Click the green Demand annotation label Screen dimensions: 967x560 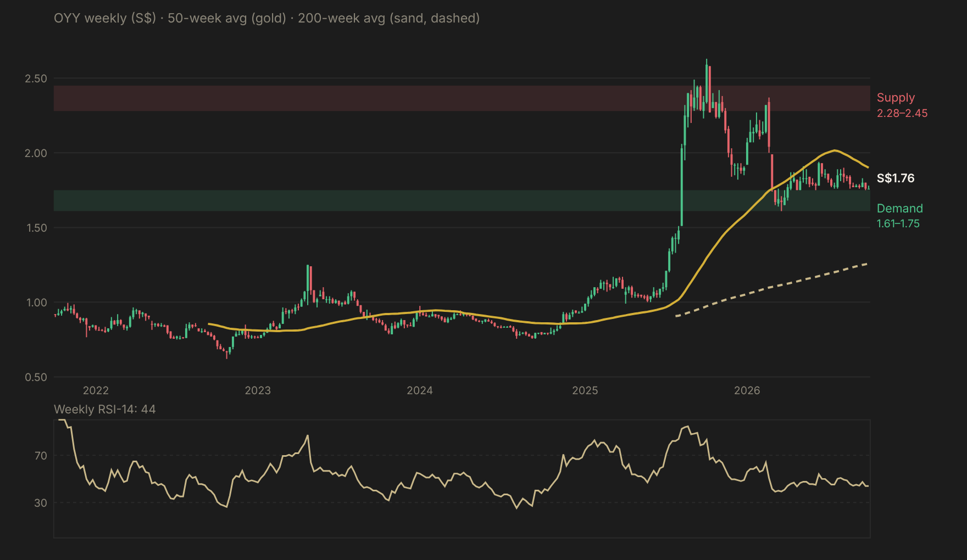click(900, 208)
